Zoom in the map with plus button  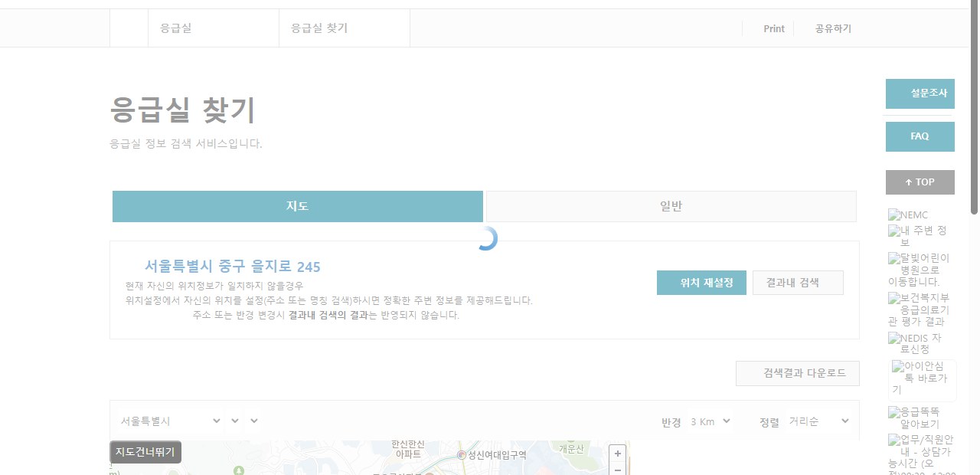point(618,454)
